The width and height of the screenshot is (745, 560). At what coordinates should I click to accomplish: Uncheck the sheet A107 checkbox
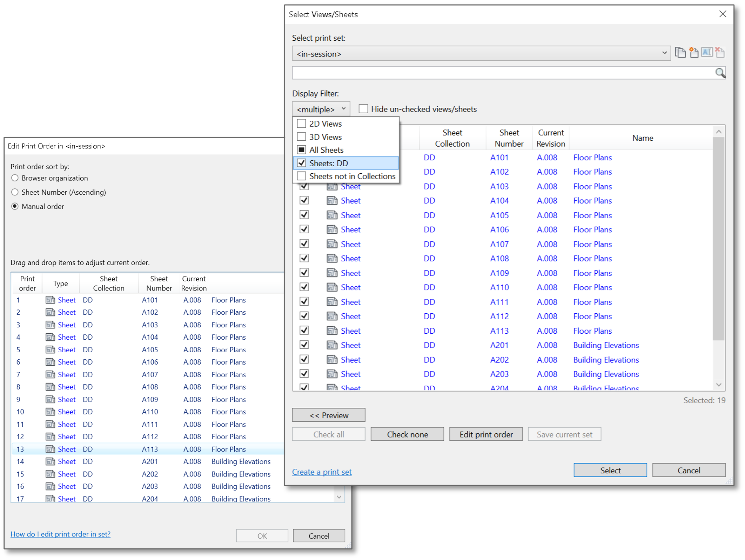304,244
